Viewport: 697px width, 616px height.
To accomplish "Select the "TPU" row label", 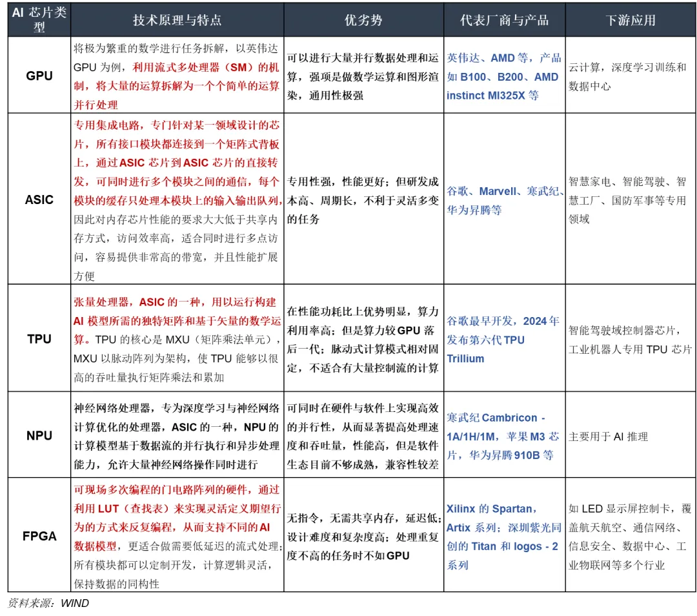I will pos(39,338).
